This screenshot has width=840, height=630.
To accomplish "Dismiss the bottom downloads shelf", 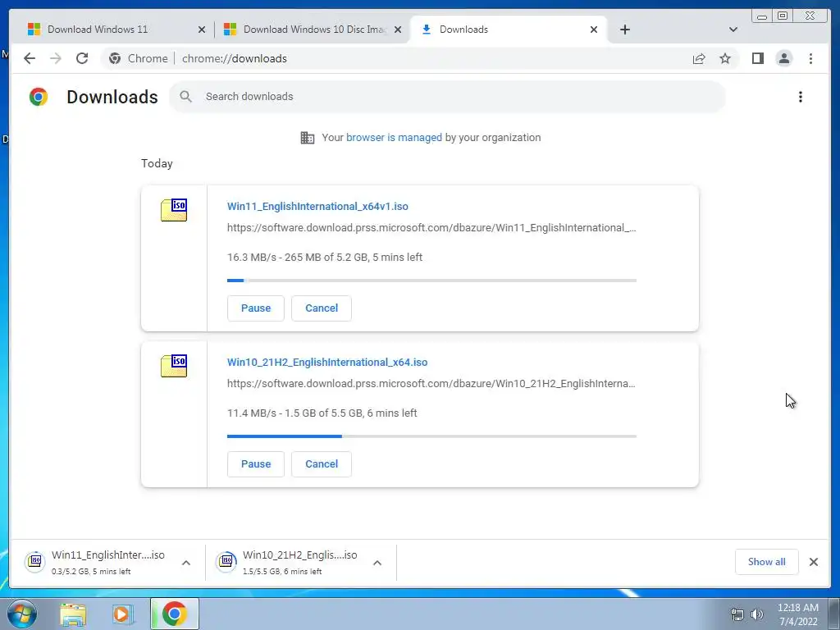I will tap(813, 562).
